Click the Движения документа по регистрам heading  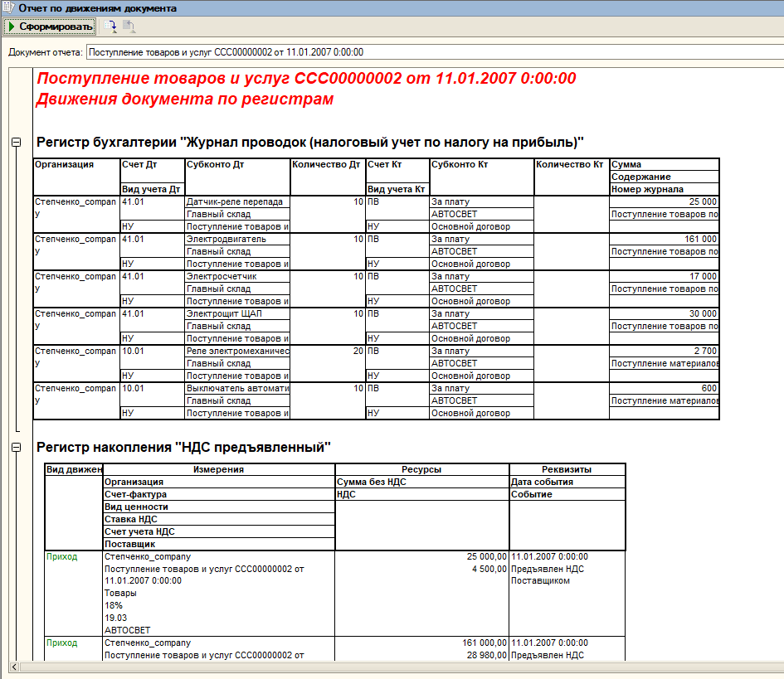click(x=184, y=99)
